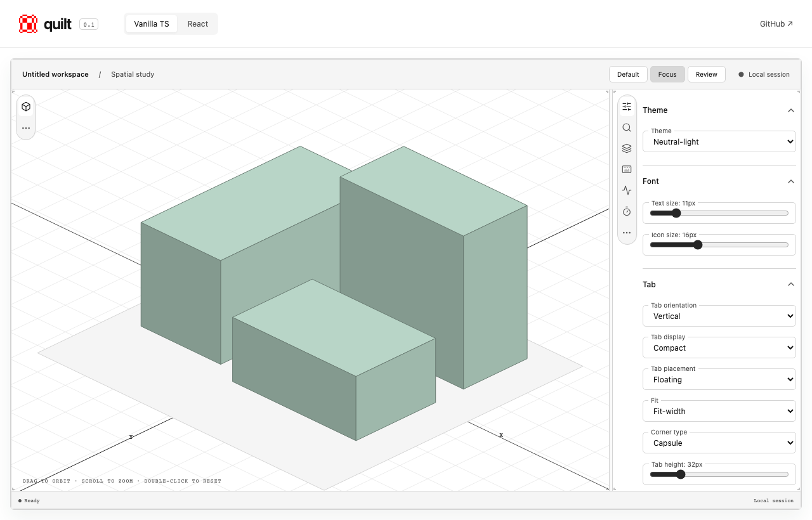Open overflow menu in right panel tab strip
Image resolution: width=812 pixels, height=520 pixels.
pos(627,233)
